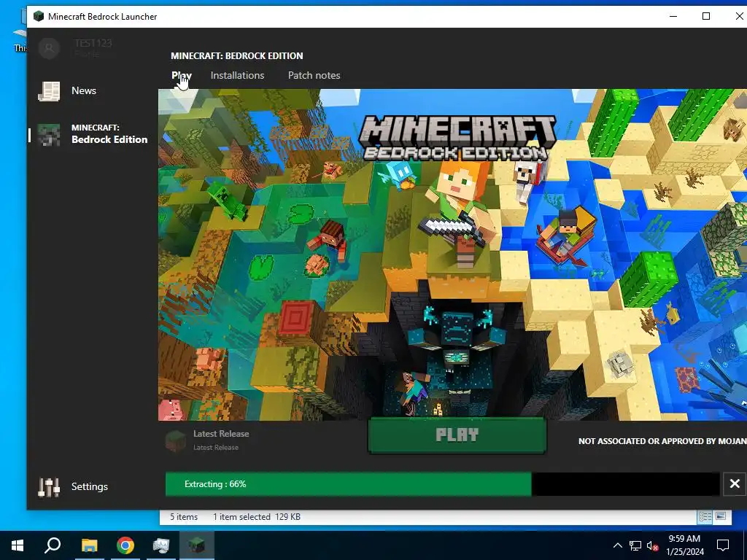Switch File Explorer to large icons view
This screenshot has width=747, height=560.
(721, 517)
